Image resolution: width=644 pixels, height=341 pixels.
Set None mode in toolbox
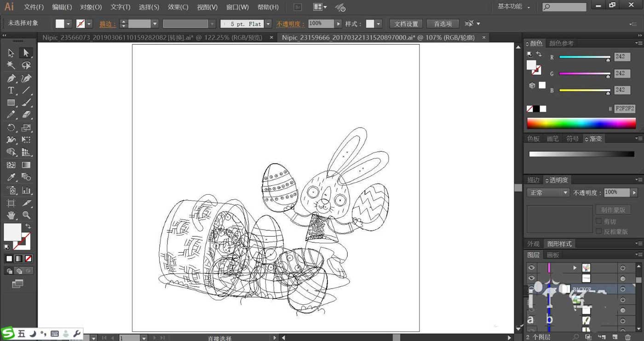(x=29, y=259)
